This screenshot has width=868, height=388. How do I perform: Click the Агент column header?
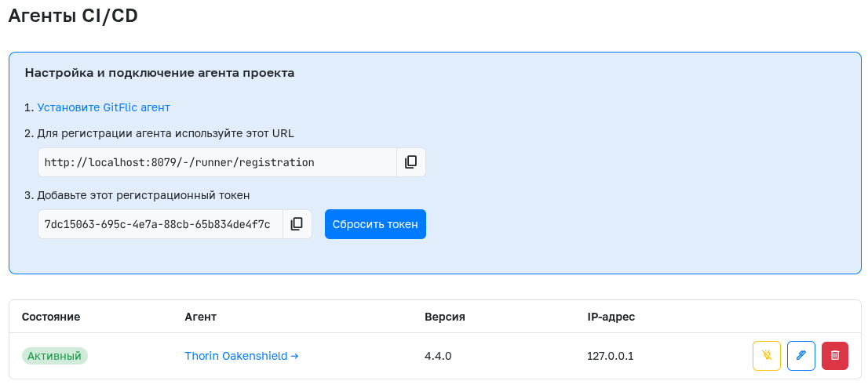200,317
